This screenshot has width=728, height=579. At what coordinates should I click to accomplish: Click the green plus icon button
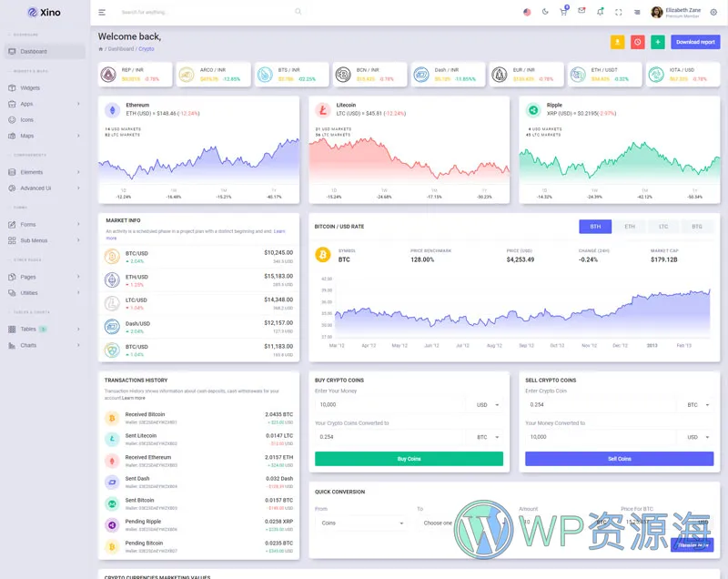[x=658, y=42]
